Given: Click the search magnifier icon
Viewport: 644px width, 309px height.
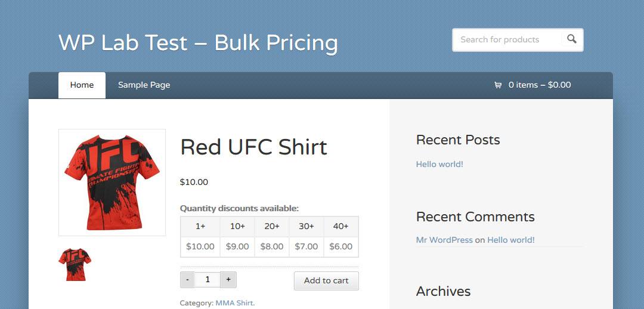Looking at the screenshot, I should pos(572,39).
